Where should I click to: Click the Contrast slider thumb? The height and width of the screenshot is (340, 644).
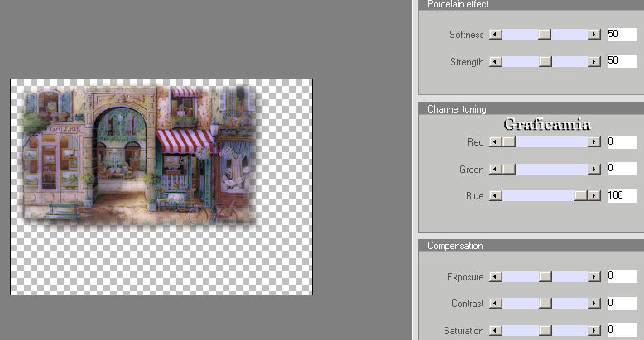[545, 304]
